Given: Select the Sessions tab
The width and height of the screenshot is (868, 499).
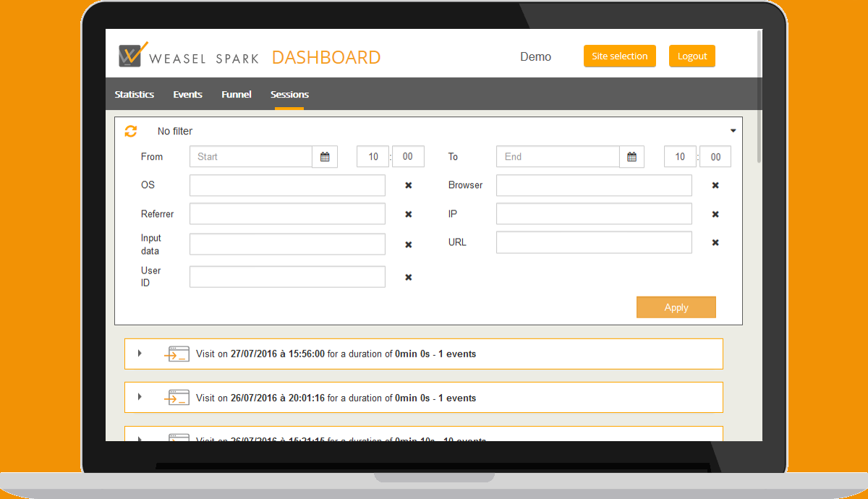Looking at the screenshot, I should click(x=289, y=94).
